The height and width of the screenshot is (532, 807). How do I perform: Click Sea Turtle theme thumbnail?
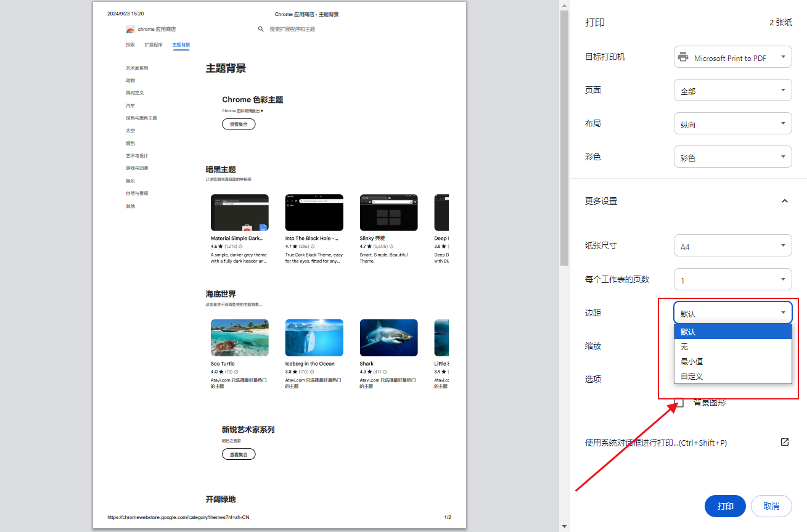click(240, 338)
